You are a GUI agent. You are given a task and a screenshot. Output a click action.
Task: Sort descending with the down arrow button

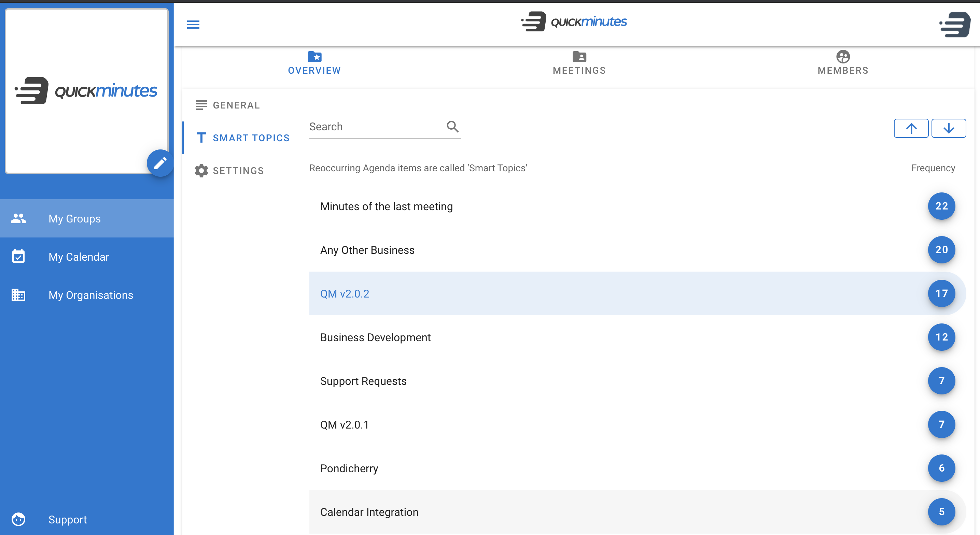click(949, 128)
